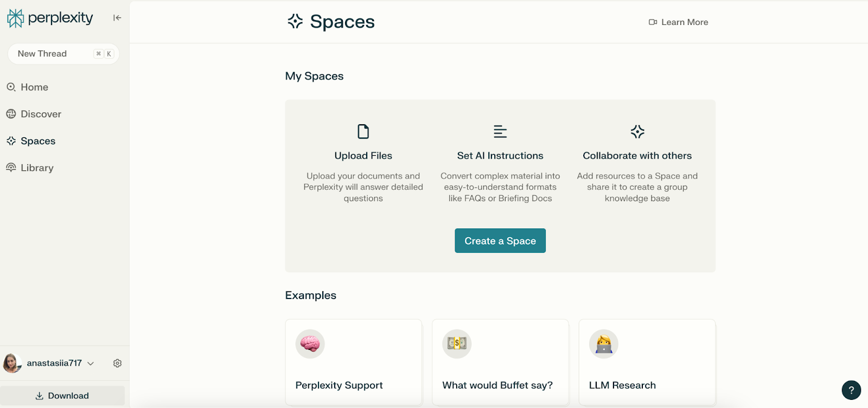The image size is (868, 408).
Task: Open the LLM Research example space
Action: pyautogui.click(x=647, y=362)
